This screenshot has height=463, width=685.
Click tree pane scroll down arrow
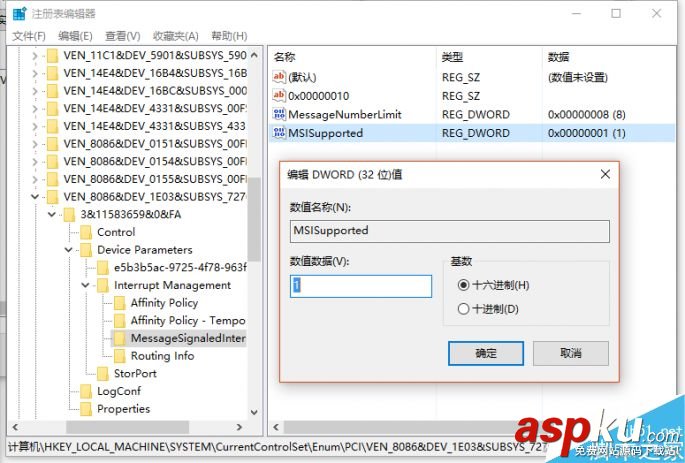pyautogui.click(x=254, y=412)
